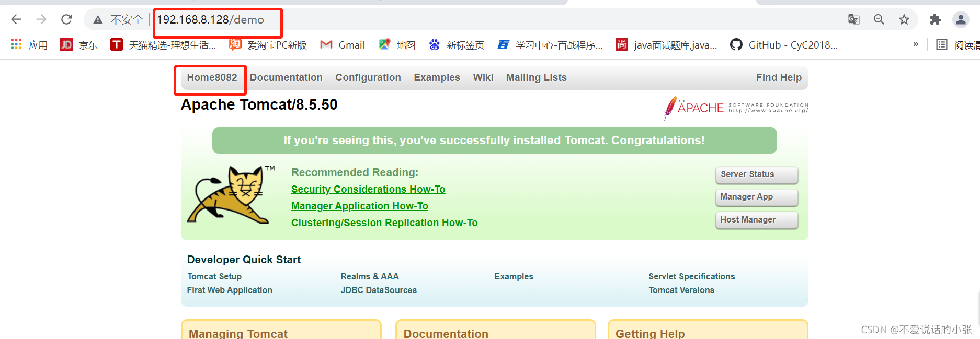Click the address bar URL 192.168.8.128/demo
The width and height of the screenshot is (980, 339).
(211, 20)
